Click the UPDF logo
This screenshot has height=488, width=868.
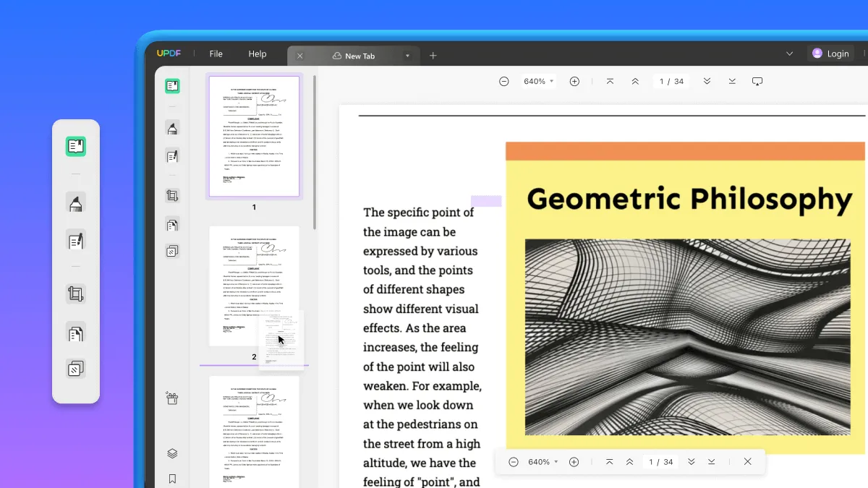click(168, 54)
